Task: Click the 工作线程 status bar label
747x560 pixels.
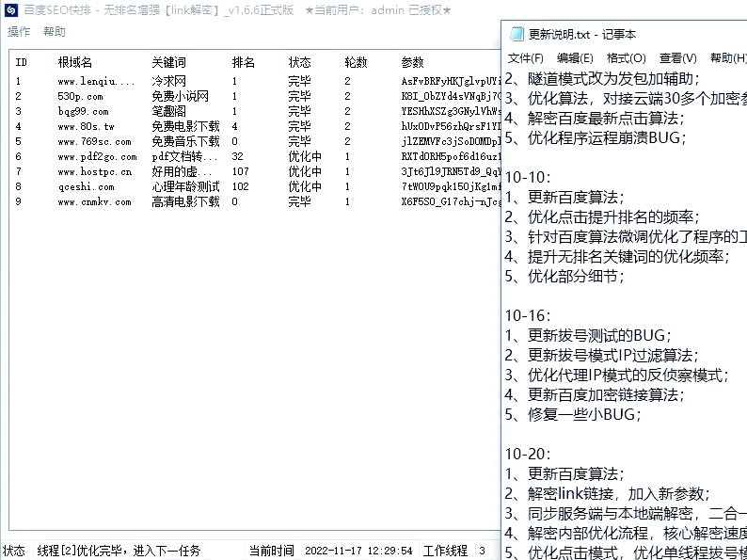Action: (445, 551)
